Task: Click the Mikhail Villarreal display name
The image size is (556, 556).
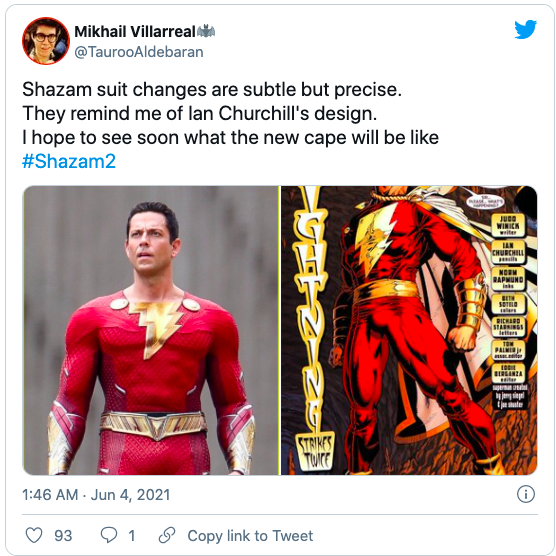Action: point(135,32)
